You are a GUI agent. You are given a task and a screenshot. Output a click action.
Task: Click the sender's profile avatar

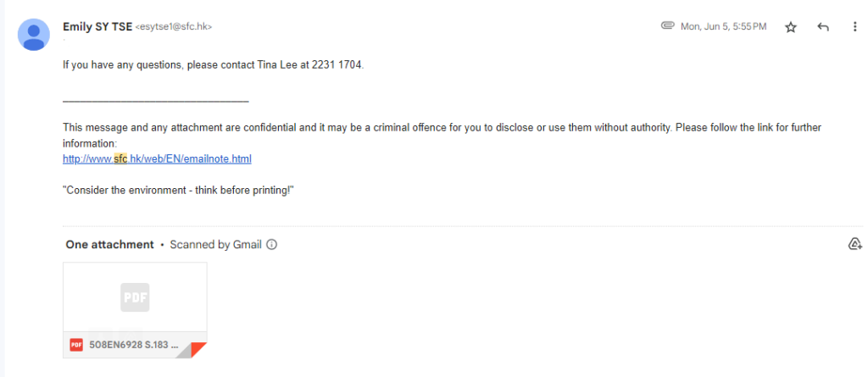(34, 34)
